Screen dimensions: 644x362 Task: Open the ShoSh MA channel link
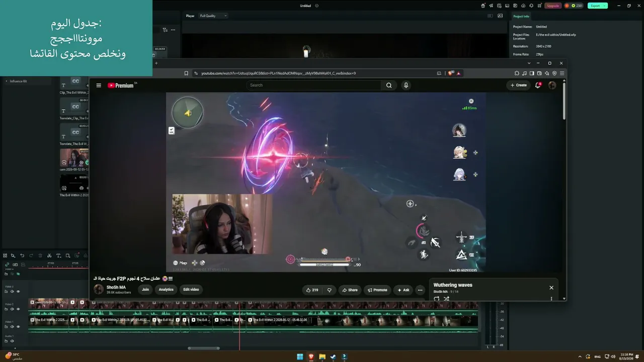point(116,288)
